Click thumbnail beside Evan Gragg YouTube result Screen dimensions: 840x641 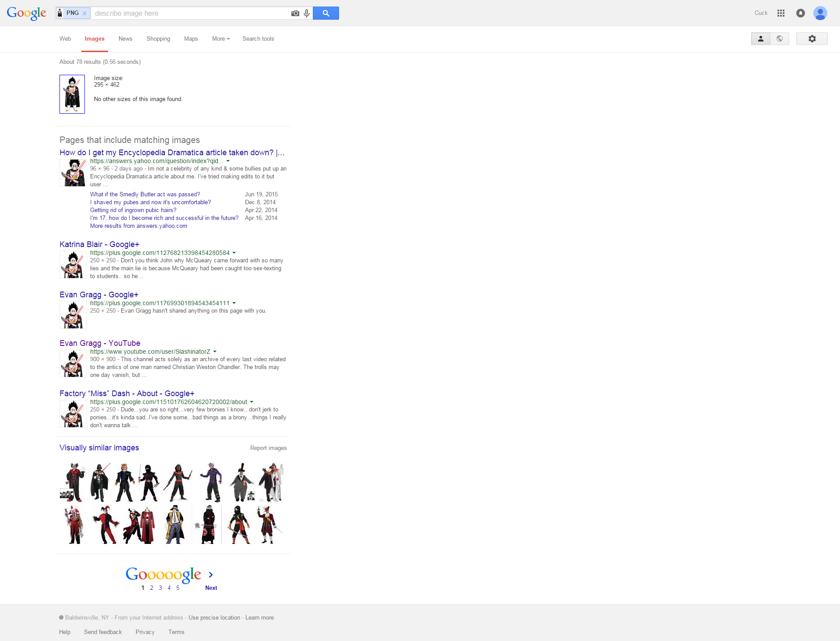(x=73, y=363)
